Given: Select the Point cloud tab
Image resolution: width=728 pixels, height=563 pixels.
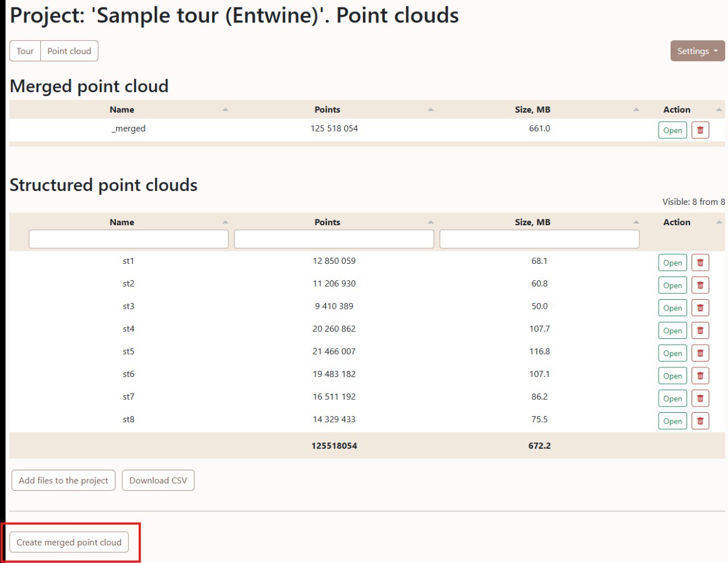Looking at the screenshot, I should pyautogui.click(x=69, y=51).
